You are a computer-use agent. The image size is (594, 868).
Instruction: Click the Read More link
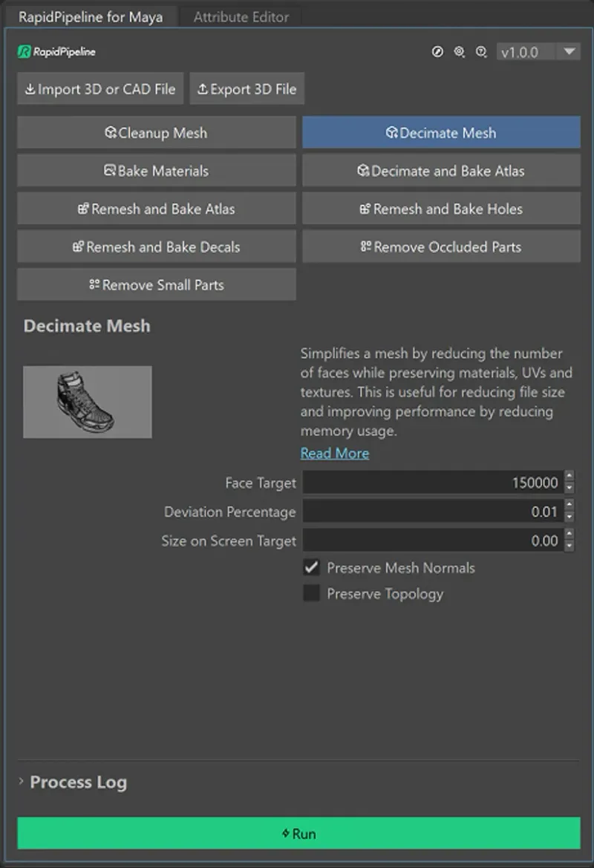334,453
